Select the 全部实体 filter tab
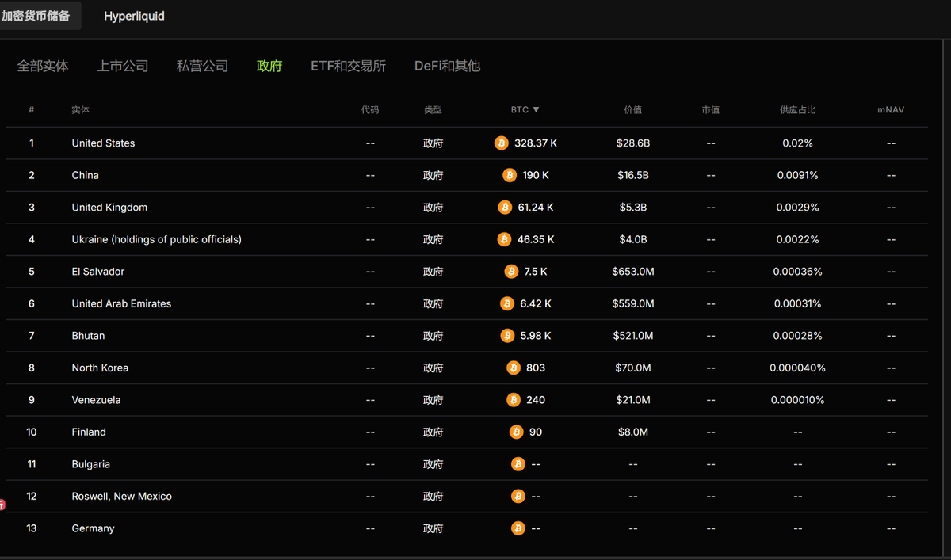 (x=43, y=66)
